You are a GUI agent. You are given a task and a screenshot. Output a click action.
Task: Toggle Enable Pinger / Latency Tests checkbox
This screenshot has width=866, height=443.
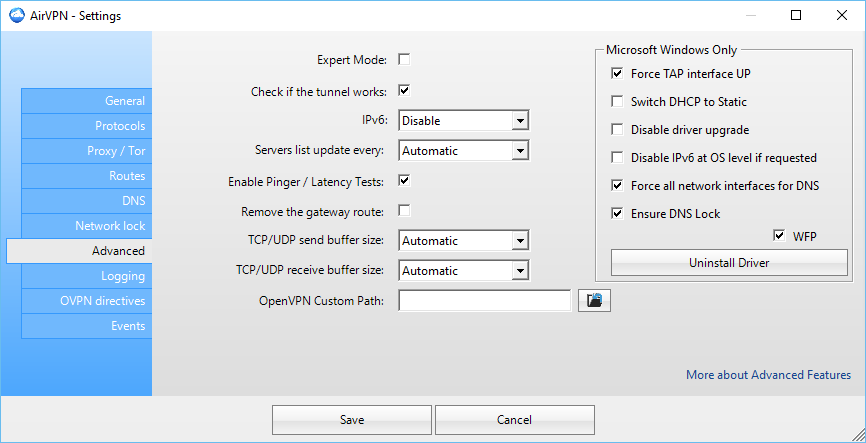click(404, 181)
